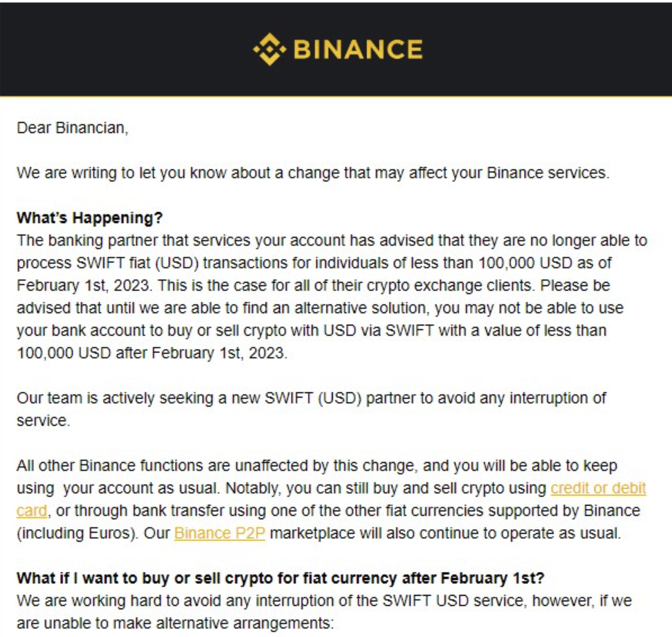Click the text 100,000 USD after February 1st, 2023
Screen dimensions: 672x637
tap(151, 353)
